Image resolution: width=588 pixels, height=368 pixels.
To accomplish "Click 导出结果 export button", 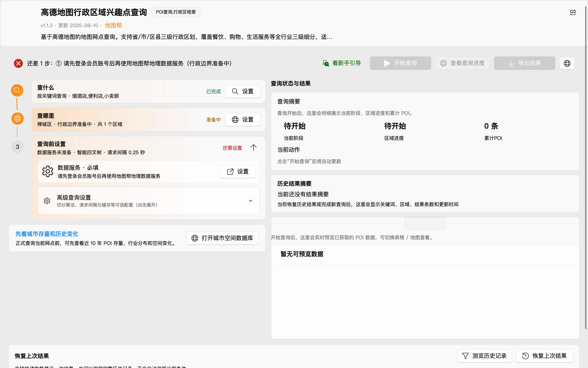I will [x=524, y=63].
